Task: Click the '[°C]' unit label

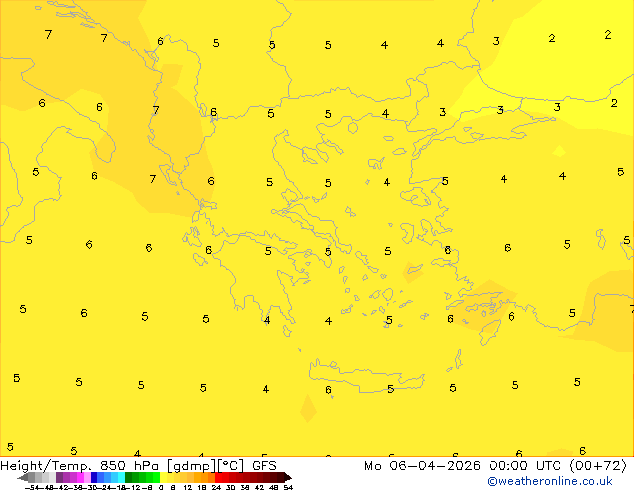Action: [231, 466]
